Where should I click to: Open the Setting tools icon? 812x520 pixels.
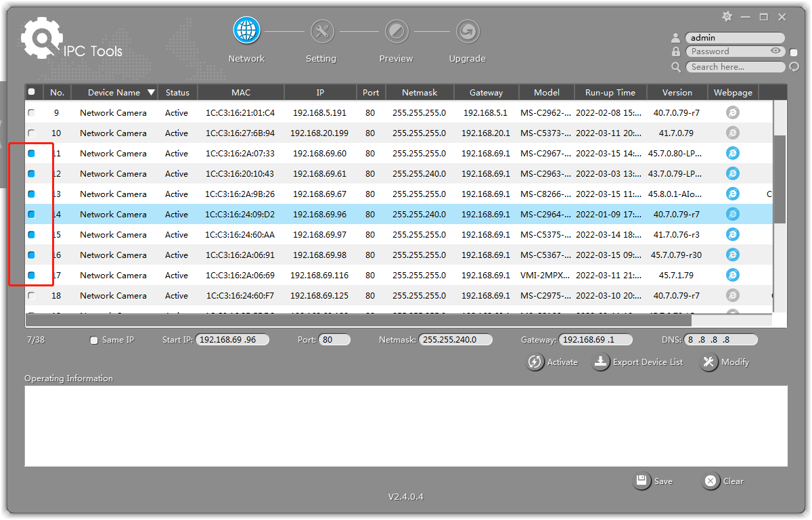(x=321, y=31)
